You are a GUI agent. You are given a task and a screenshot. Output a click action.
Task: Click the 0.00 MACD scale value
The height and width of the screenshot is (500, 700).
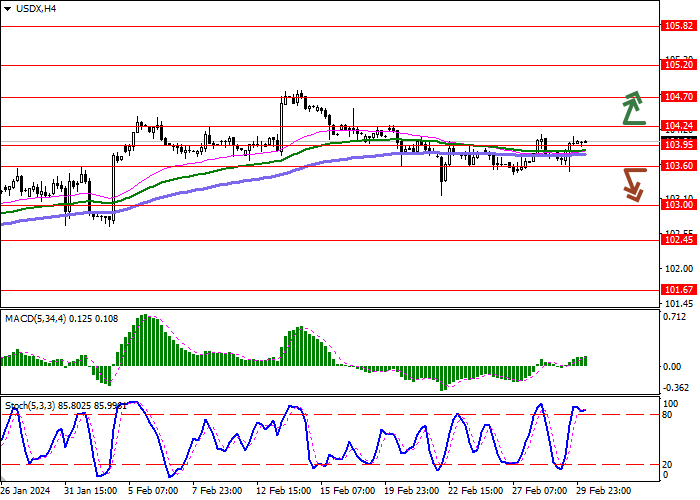click(x=672, y=367)
